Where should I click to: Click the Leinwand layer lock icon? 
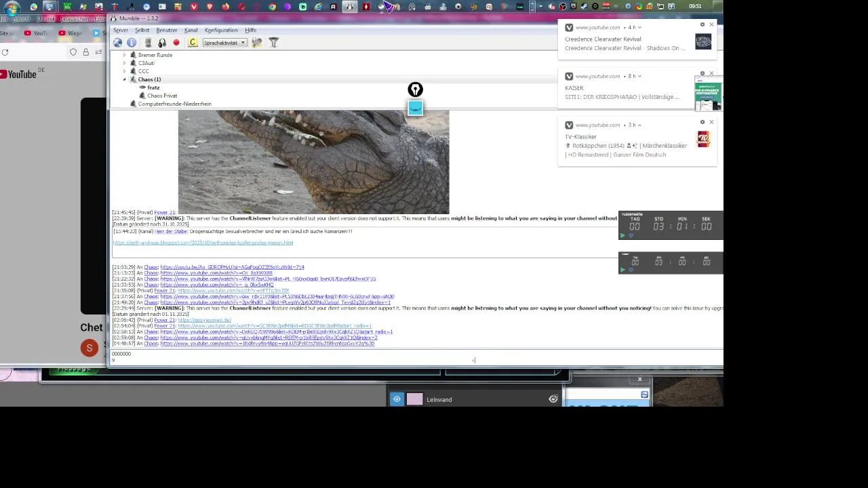pyautogui.click(x=553, y=399)
